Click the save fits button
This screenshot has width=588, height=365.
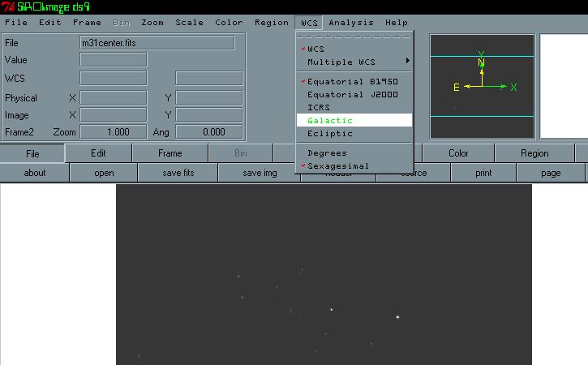coord(178,173)
